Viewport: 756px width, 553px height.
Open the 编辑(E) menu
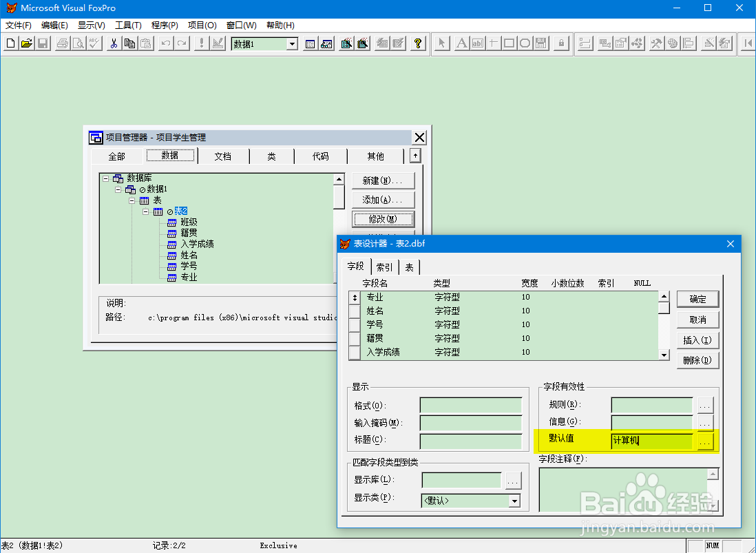point(54,25)
